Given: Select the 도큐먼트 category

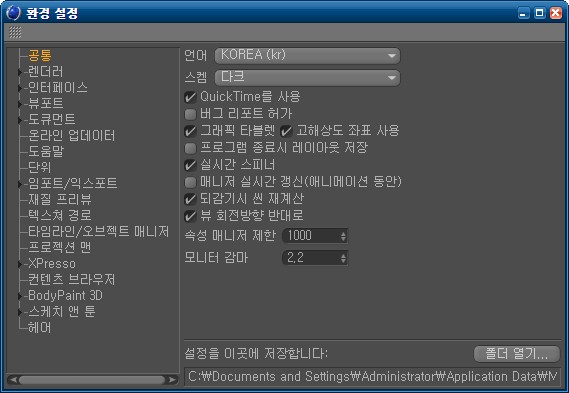Looking at the screenshot, I should (x=52, y=119).
